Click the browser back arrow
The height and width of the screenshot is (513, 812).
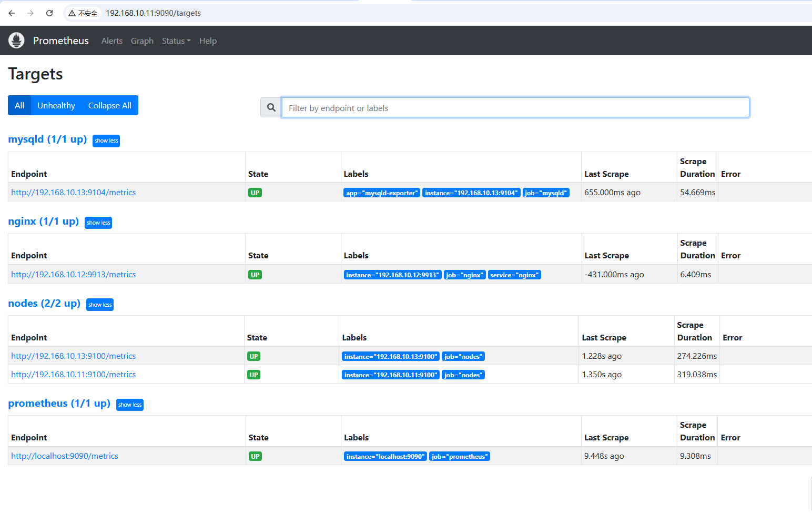click(x=12, y=13)
